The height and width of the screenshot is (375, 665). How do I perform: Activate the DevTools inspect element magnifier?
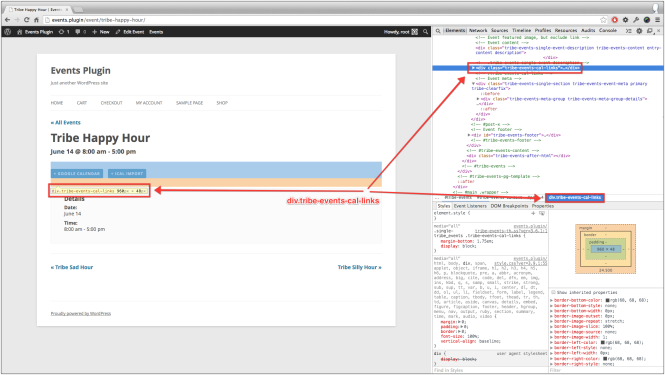coord(438,31)
